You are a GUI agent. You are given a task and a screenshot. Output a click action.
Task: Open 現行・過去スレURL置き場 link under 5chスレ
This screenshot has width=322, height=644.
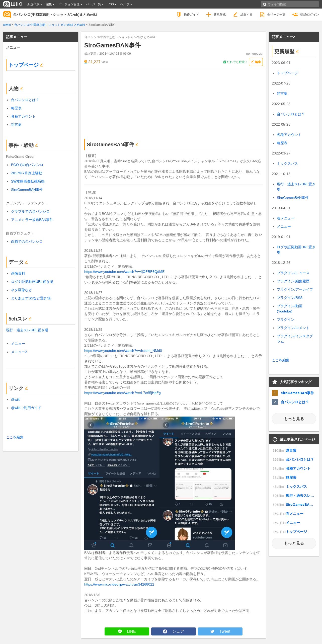(x=27, y=330)
